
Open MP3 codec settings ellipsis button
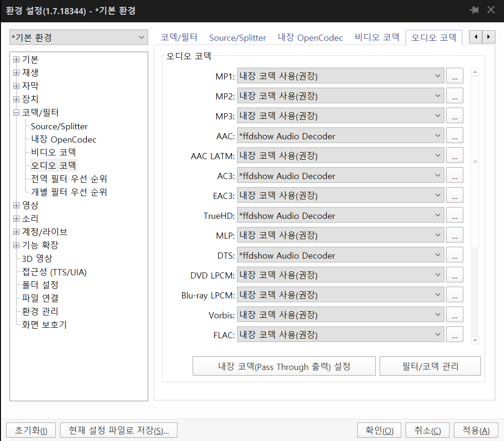pyautogui.click(x=455, y=116)
